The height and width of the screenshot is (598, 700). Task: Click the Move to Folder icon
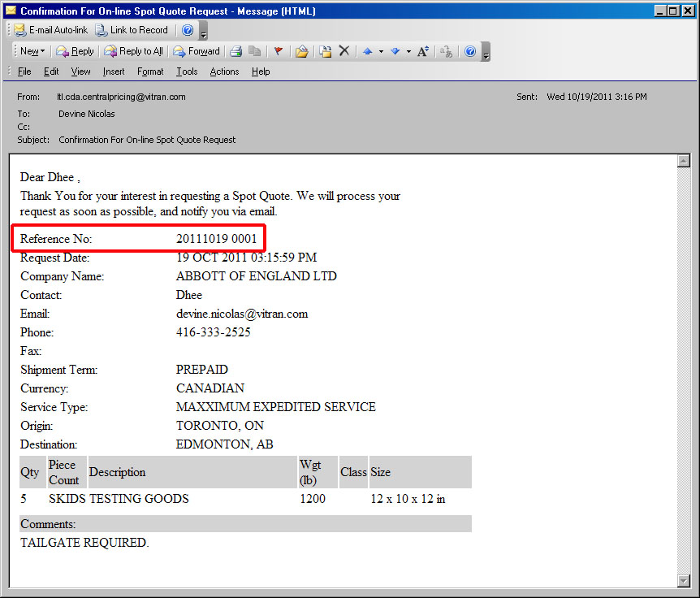302,51
